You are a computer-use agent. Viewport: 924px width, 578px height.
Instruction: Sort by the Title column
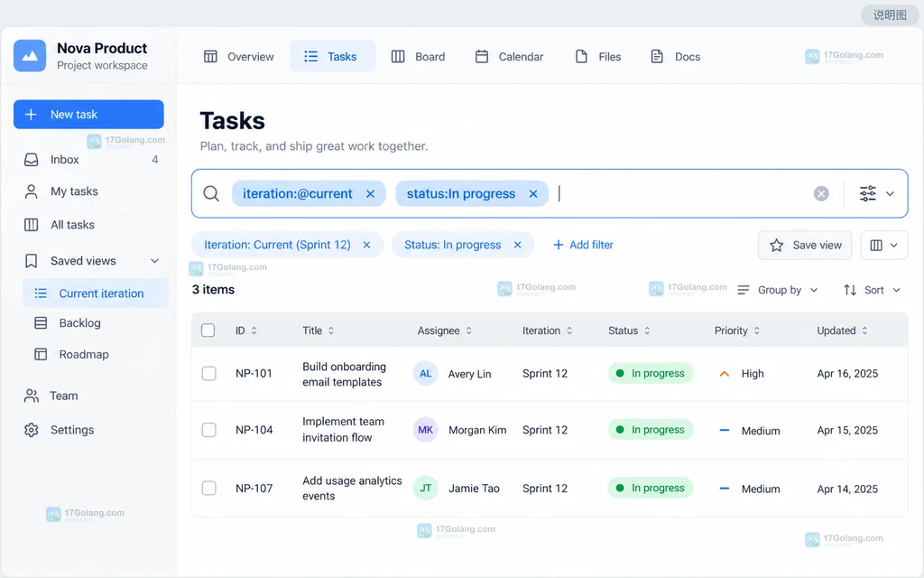pyautogui.click(x=319, y=331)
